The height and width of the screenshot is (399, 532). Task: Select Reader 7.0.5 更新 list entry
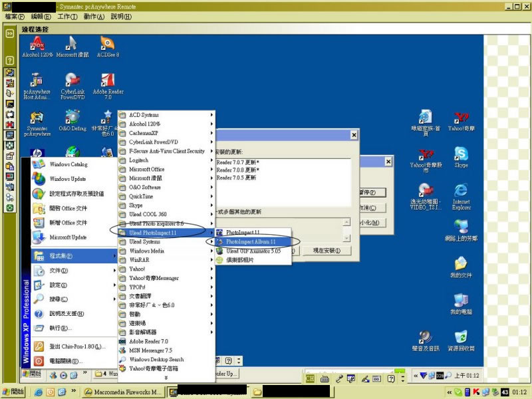point(236,178)
